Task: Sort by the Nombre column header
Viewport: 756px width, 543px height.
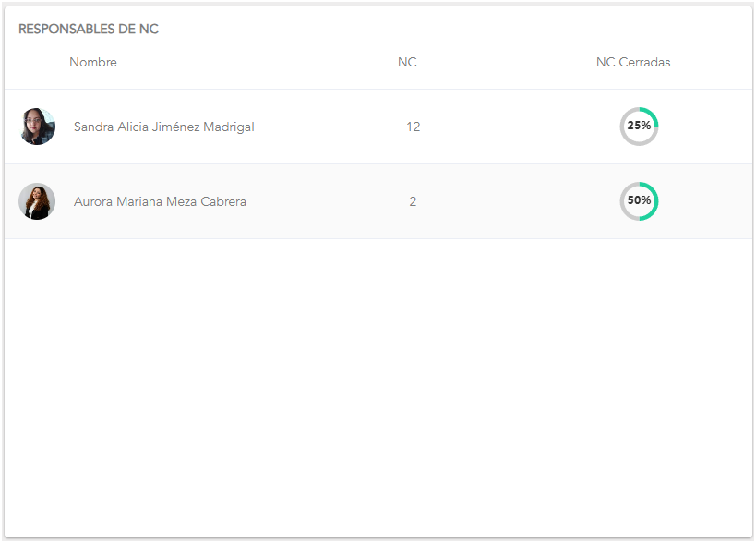Action: tap(93, 63)
